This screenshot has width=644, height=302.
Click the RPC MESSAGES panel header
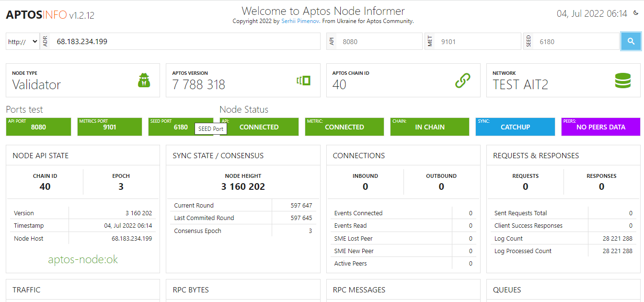(x=403, y=290)
